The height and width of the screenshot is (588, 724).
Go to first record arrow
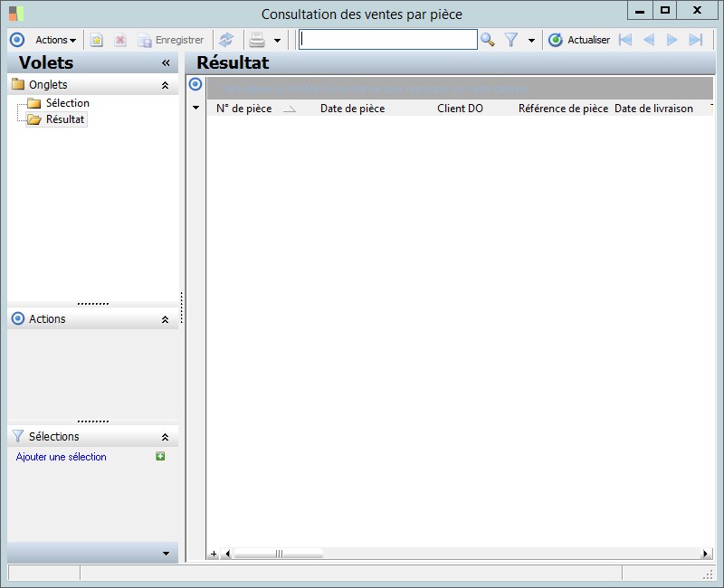[x=625, y=40]
